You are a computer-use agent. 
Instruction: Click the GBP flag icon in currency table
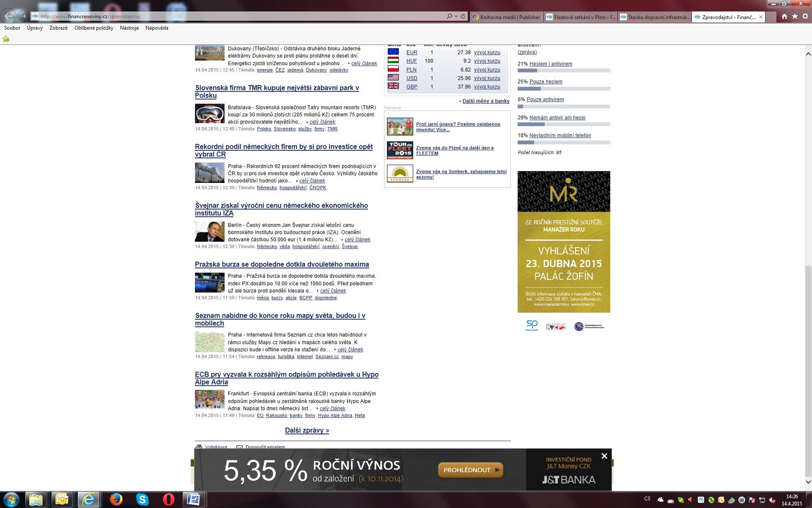393,86
